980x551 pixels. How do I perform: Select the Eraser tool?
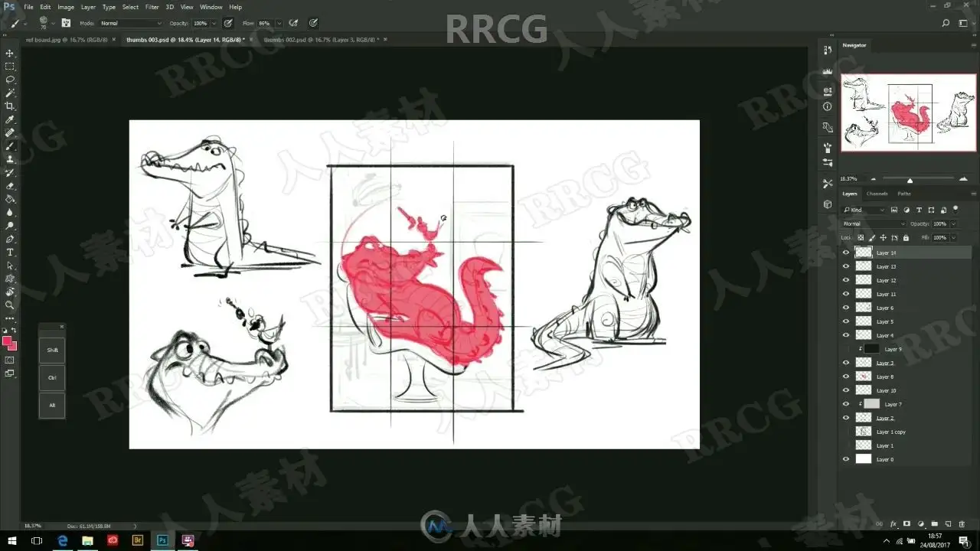10,186
